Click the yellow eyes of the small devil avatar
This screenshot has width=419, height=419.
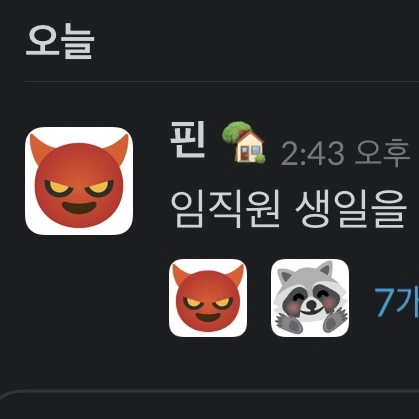[x=208, y=303]
